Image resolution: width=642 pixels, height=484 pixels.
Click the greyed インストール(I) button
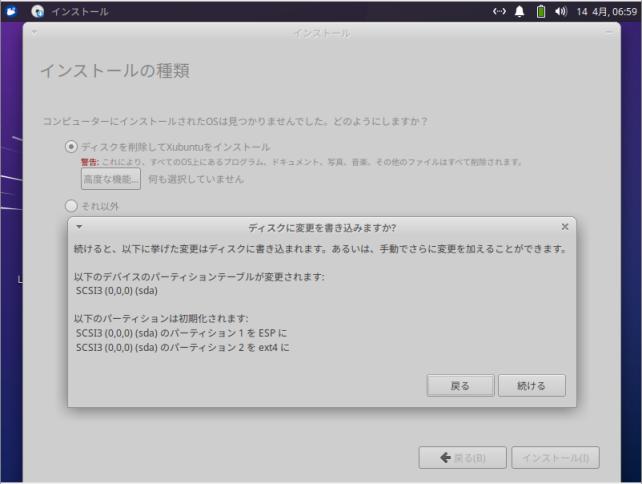[555, 457]
